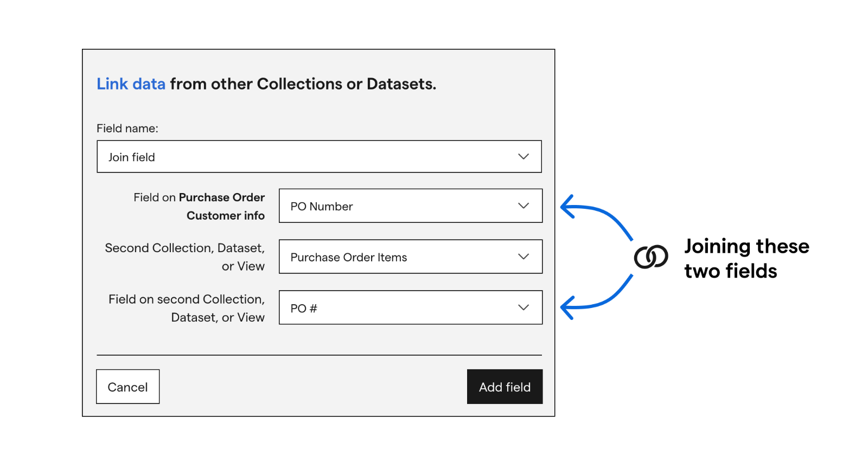Expand the PO # second field dropdown
The image size is (868, 468).
[411, 308]
